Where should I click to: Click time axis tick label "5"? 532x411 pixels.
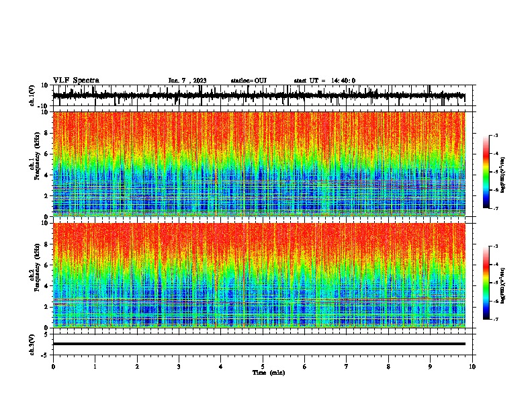(263, 367)
